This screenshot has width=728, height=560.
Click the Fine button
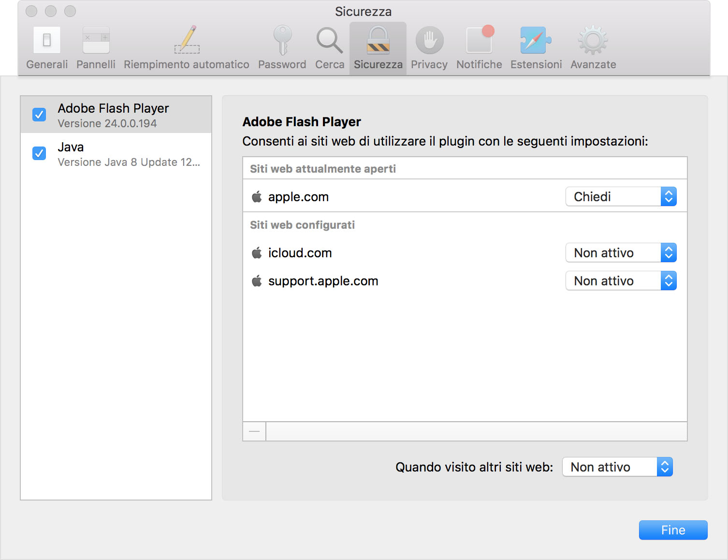tap(673, 530)
